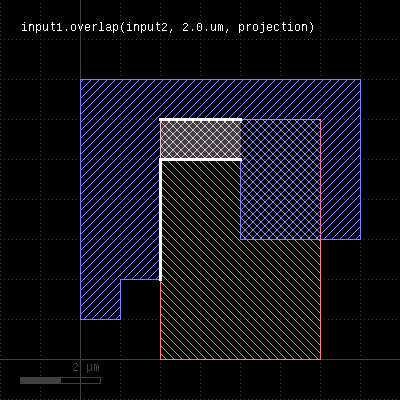This screenshot has height=400, width=400.
Task: Click the origin where the axis lines cross
Action: [80, 359]
